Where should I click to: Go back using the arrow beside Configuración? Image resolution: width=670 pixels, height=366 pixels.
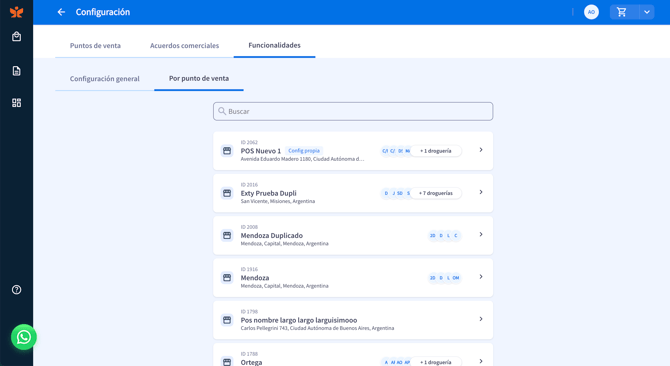61,12
